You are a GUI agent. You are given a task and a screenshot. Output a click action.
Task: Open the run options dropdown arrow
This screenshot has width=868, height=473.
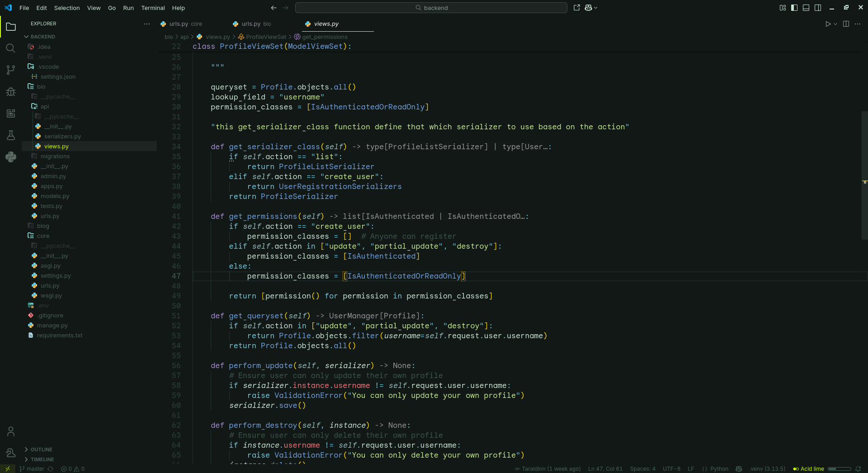pos(835,24)
